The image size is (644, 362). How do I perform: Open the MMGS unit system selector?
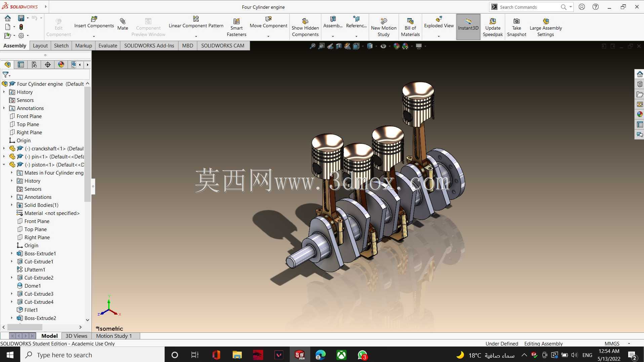coord(612,343)
